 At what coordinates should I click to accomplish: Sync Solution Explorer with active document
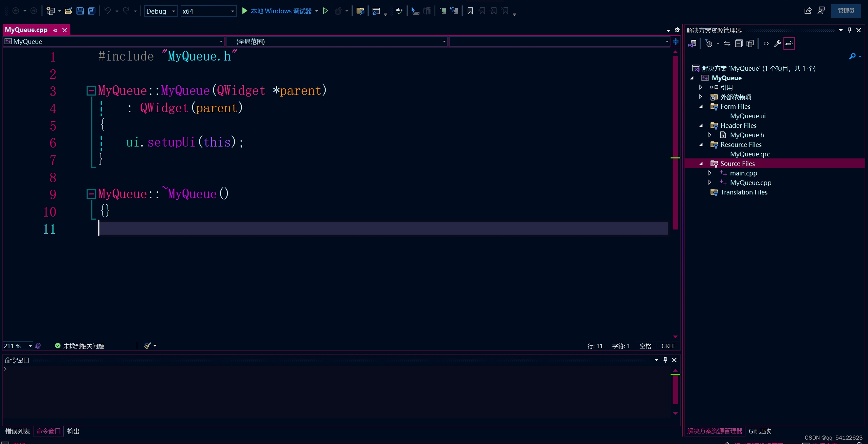[x=728, y=44]
